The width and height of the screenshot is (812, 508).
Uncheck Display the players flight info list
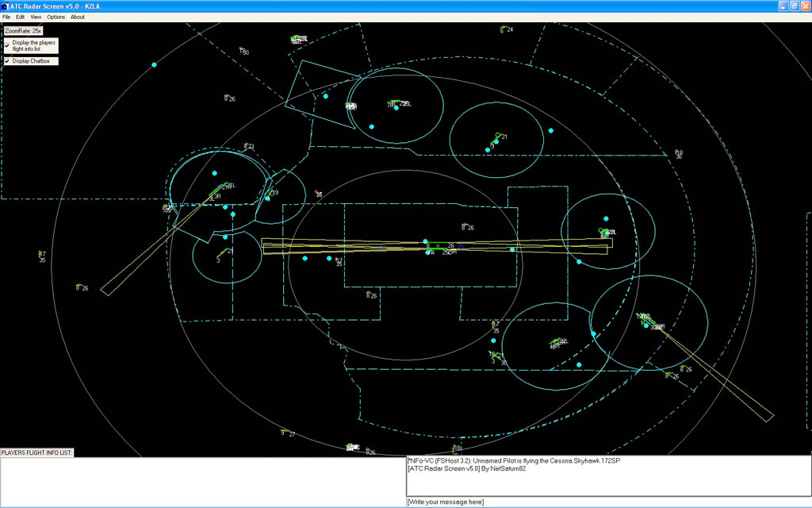click(x=8, y=45)
